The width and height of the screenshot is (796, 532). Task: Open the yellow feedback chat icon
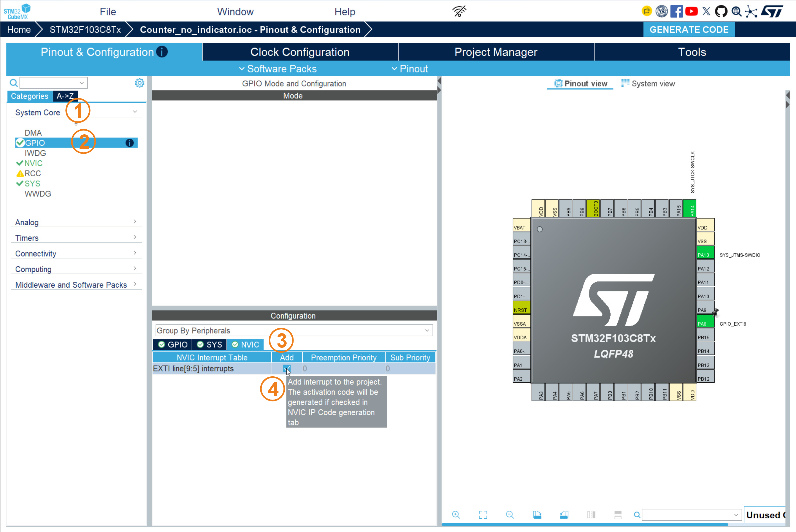click(647, 11)
